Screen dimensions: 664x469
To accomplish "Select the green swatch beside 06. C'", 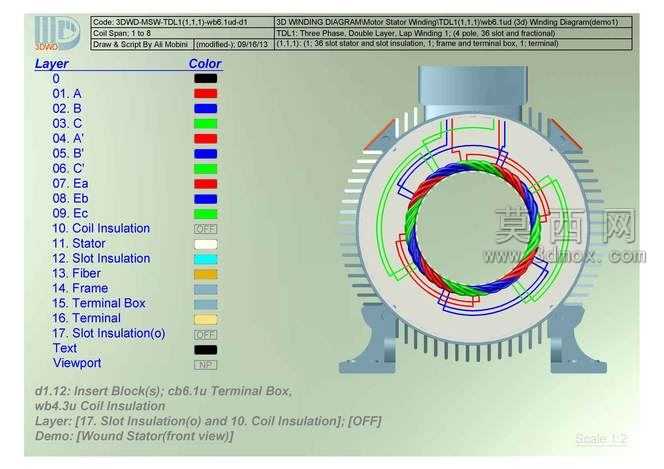I will 205,169.
